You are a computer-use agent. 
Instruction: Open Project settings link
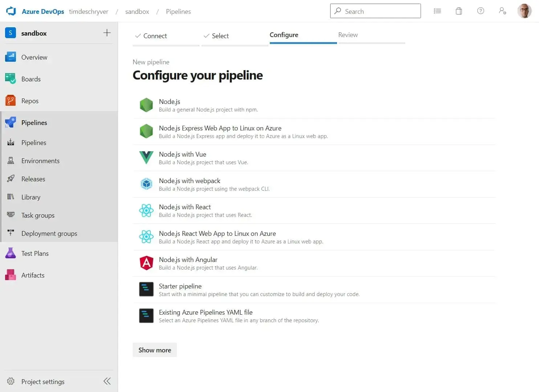(43, 381)
